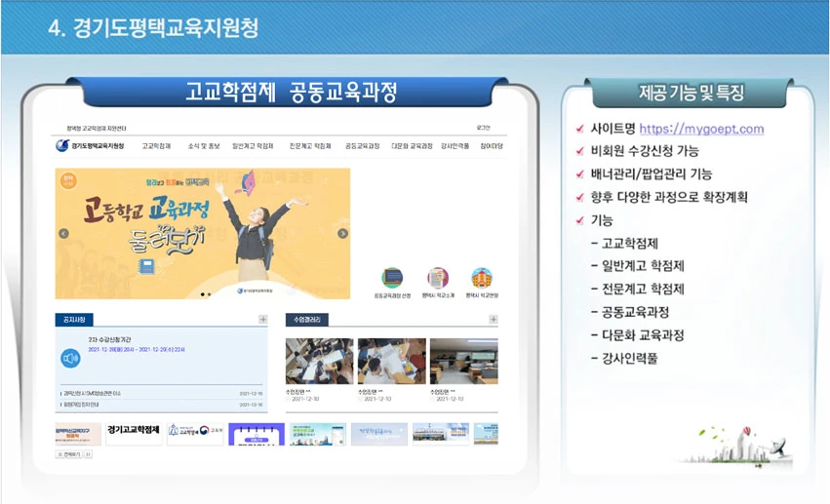The image size is (830, 504).
Task: Click the purple calendar footer banner
Action: click(257, 434)
